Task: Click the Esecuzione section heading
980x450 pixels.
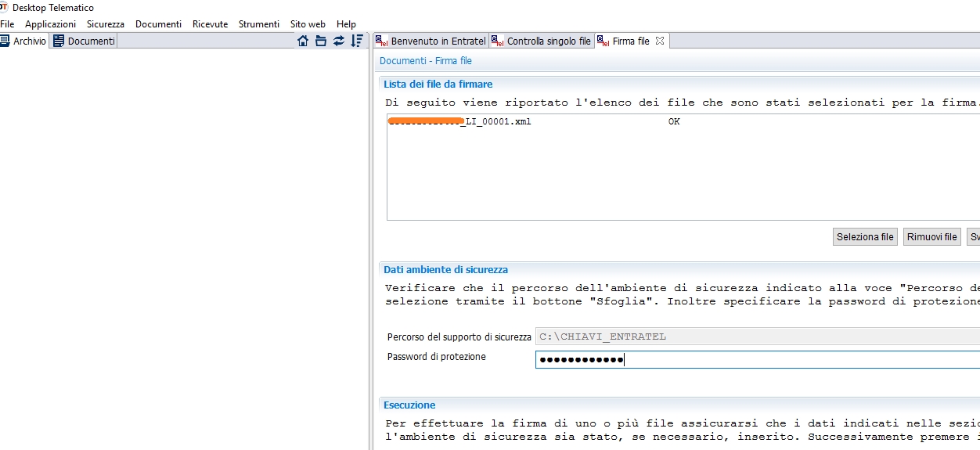Action: point(409,405)
